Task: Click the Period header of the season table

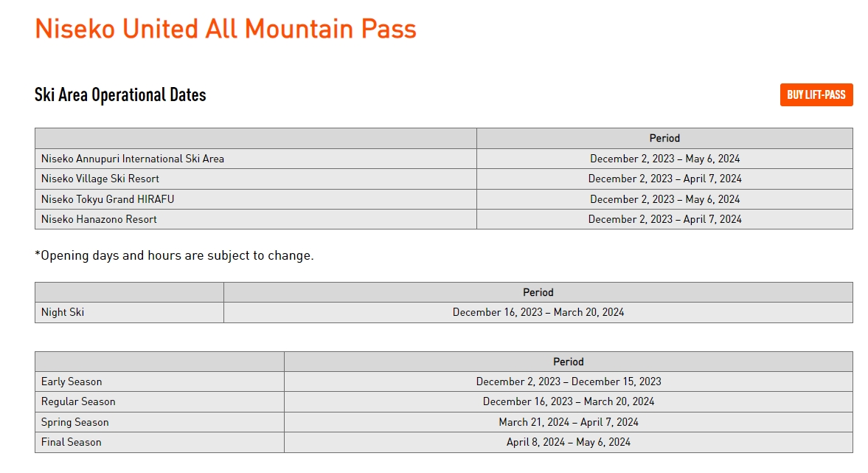Action: 569,362
